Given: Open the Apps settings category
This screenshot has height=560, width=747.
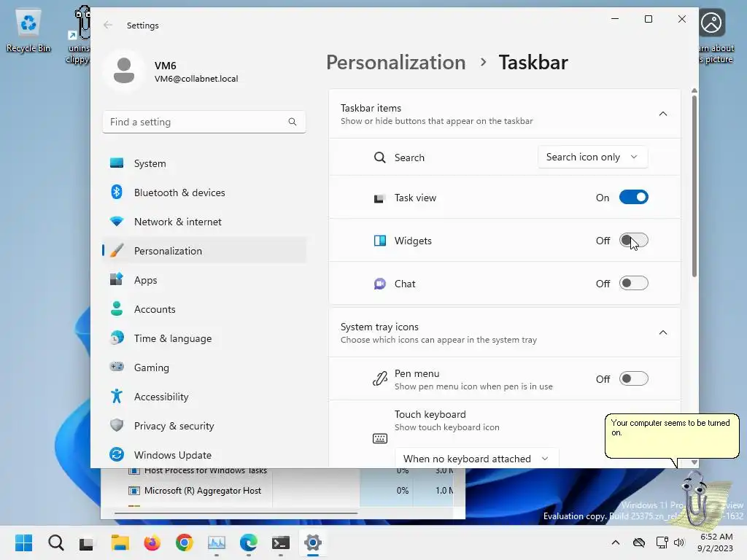Looking at the screenshot, I should [204, 280].
